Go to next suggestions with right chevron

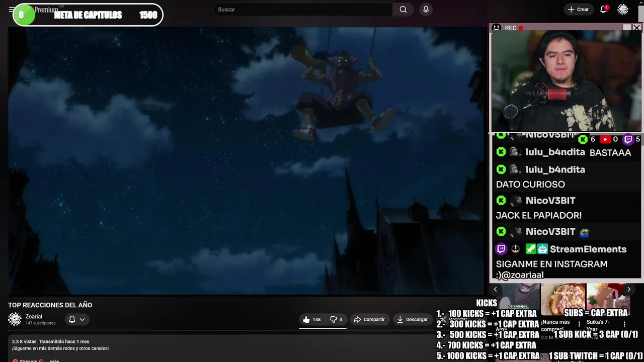coord(628,289)
